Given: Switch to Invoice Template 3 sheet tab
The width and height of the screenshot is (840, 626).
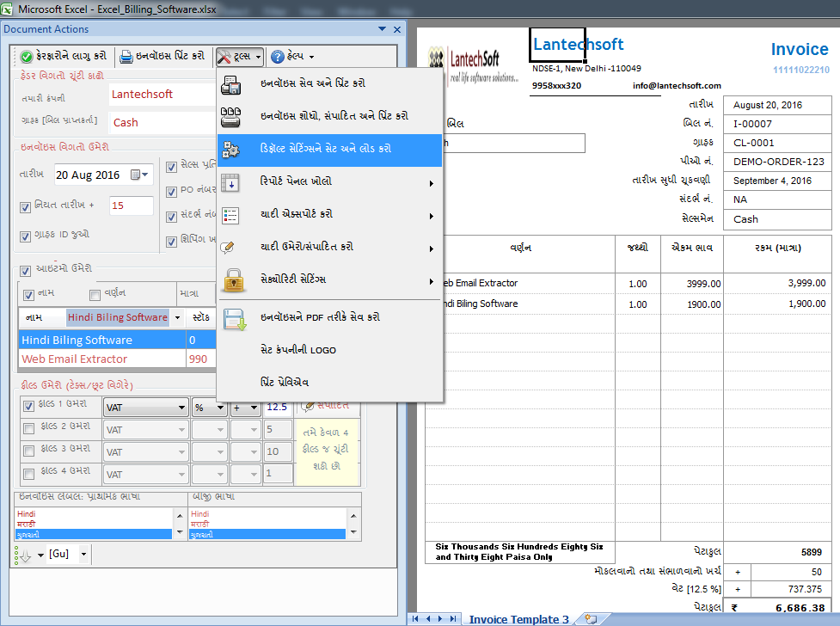Looking at the screenshot, I should (518, 619).
